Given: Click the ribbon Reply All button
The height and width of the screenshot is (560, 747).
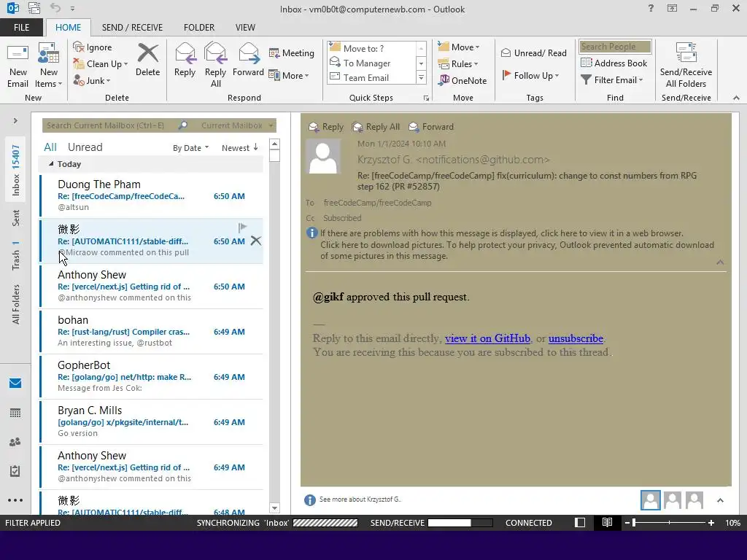Looking at the screenshot, I should [x=215, y=66].
